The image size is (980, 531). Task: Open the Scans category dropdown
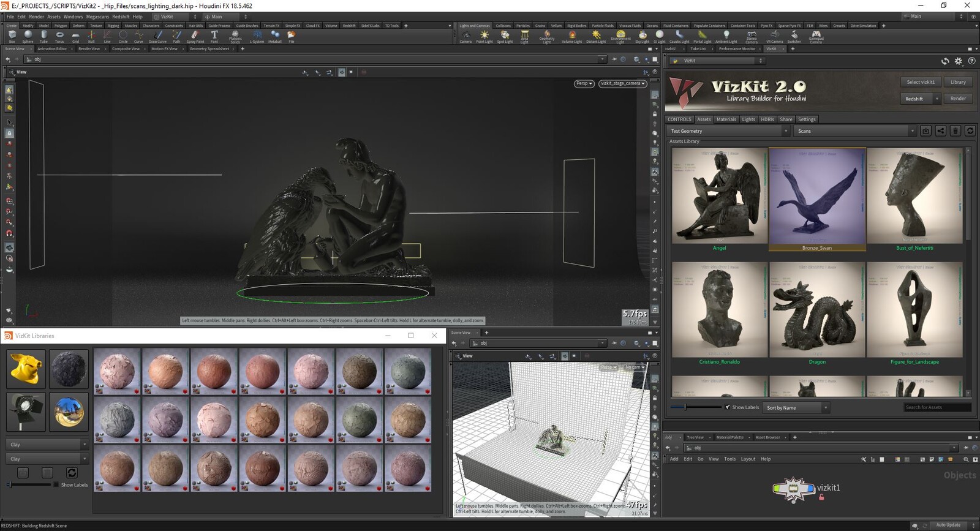point(855,131)
